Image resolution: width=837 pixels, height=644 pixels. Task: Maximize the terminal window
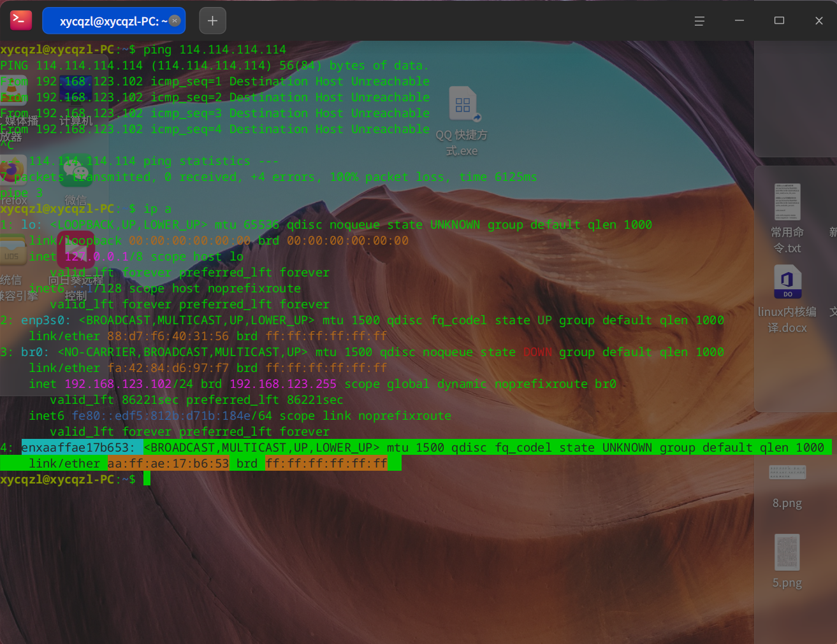[x=779, y=21]
